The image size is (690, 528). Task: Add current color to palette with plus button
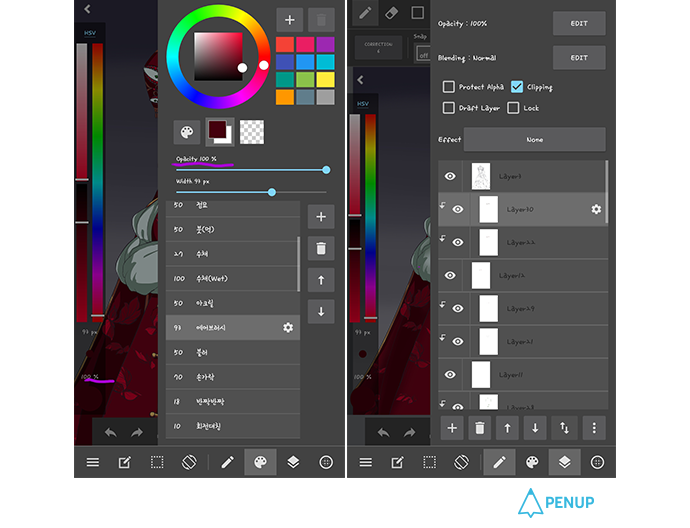[x=290, y=20]
